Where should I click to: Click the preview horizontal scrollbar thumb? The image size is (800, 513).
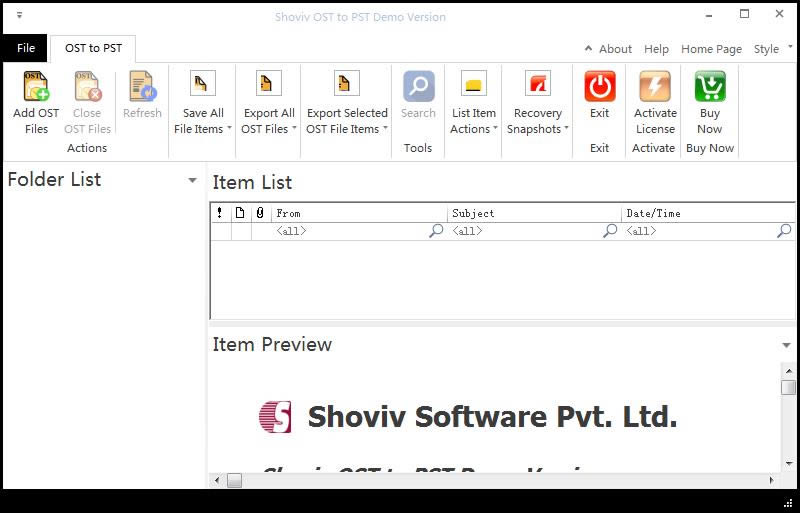(x=234, y=480)
